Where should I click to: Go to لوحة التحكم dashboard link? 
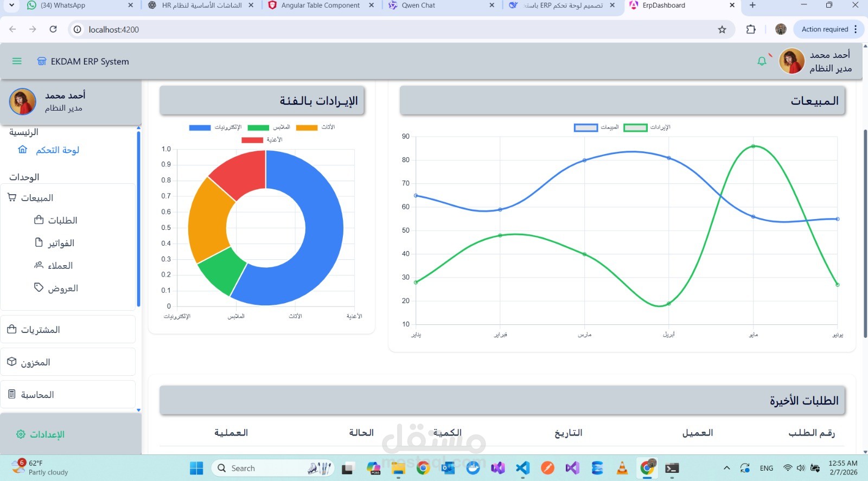[x=58, y=150]
